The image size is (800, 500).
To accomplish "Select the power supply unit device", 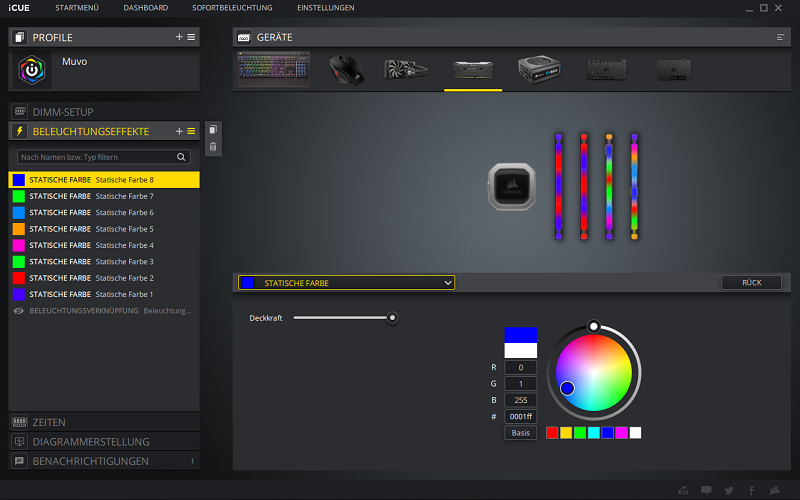I will pos(539,70).
